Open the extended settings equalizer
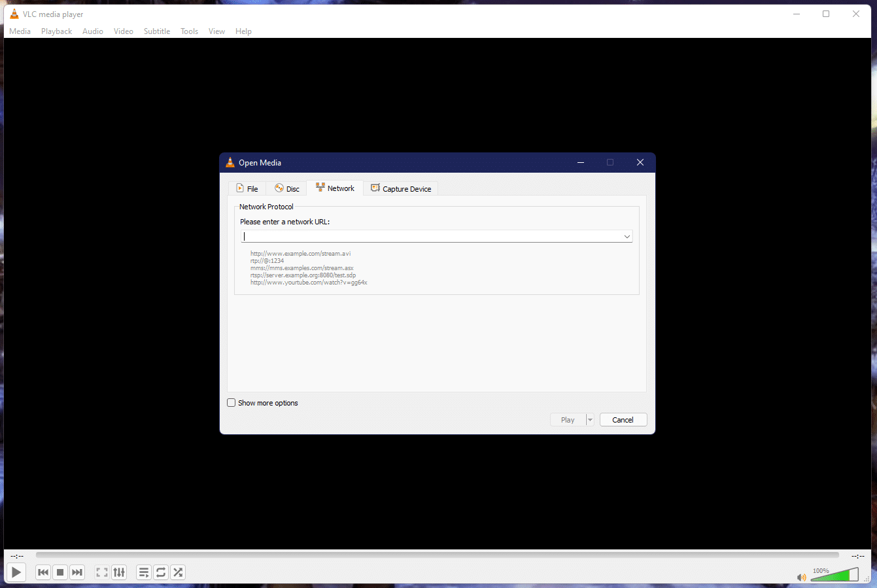Image resolution: width=877 pixels, height=588 pixels. (x=119, y=572)
